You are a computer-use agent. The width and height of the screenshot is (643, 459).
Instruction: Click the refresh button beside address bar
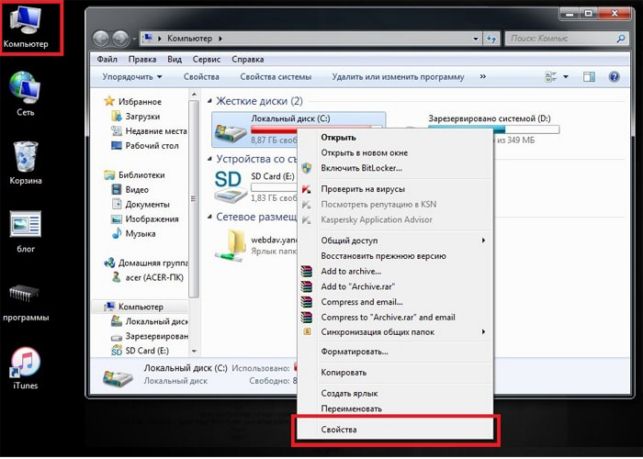pos(492,39)
